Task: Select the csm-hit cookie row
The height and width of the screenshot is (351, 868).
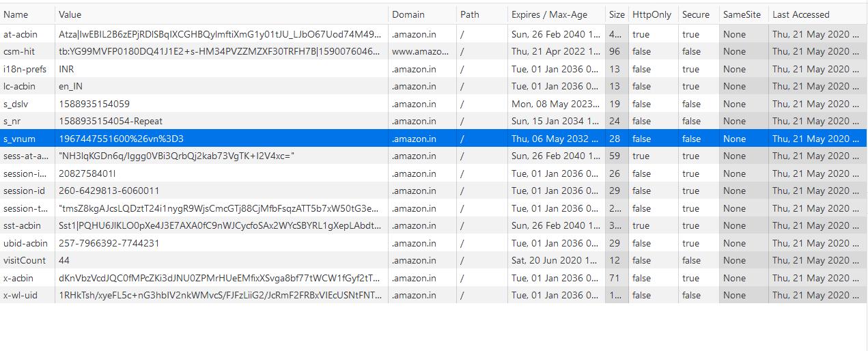Action: pyautogui.click(x=19, y=51)
